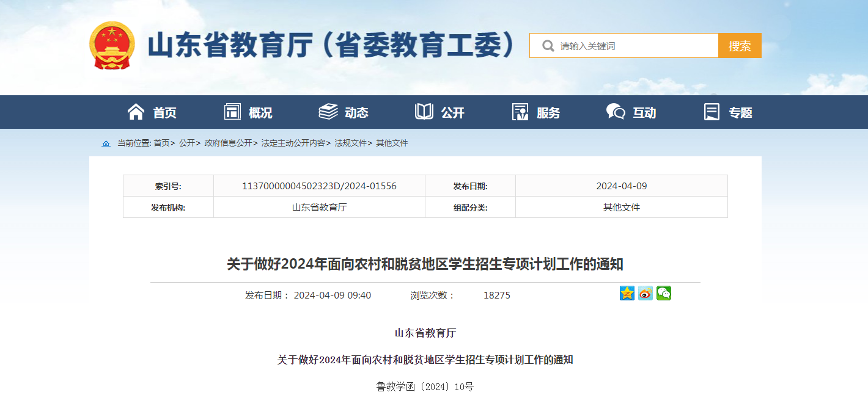Click the view count 18275
Viewport: 868px width, 395px height.
(x=497, y=295)
